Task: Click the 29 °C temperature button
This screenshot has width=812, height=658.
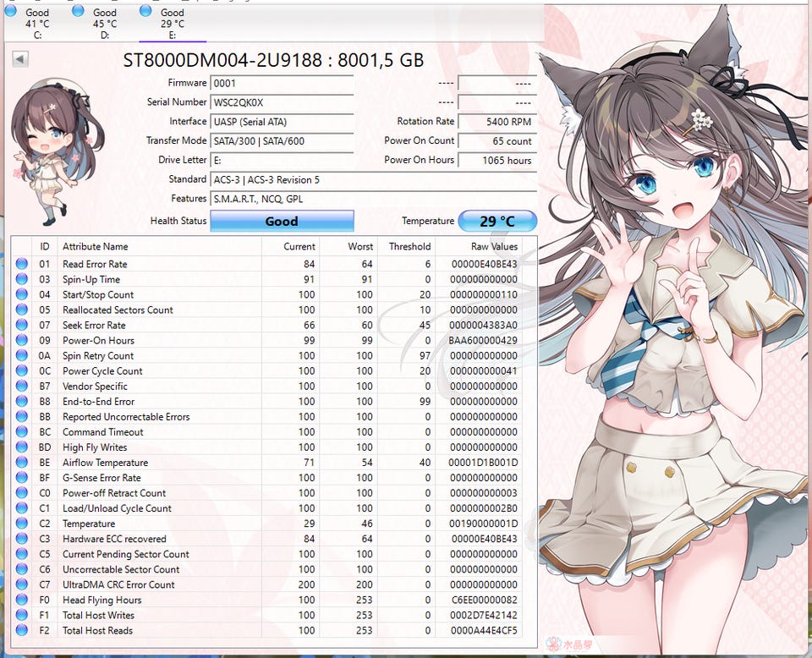Action: [x=497, y=221]
